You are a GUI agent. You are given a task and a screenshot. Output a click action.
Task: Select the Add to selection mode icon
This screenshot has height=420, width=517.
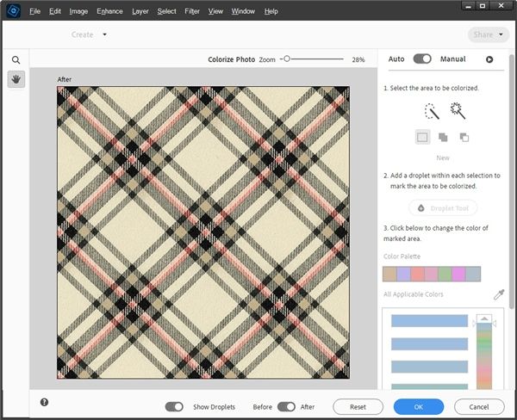point(443,137)
